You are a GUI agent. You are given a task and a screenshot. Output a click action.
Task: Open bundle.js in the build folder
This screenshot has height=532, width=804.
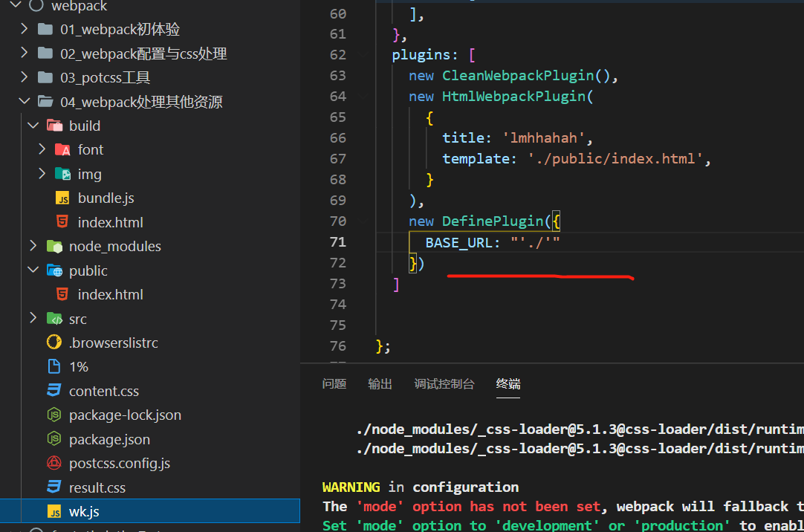[106, 198]
